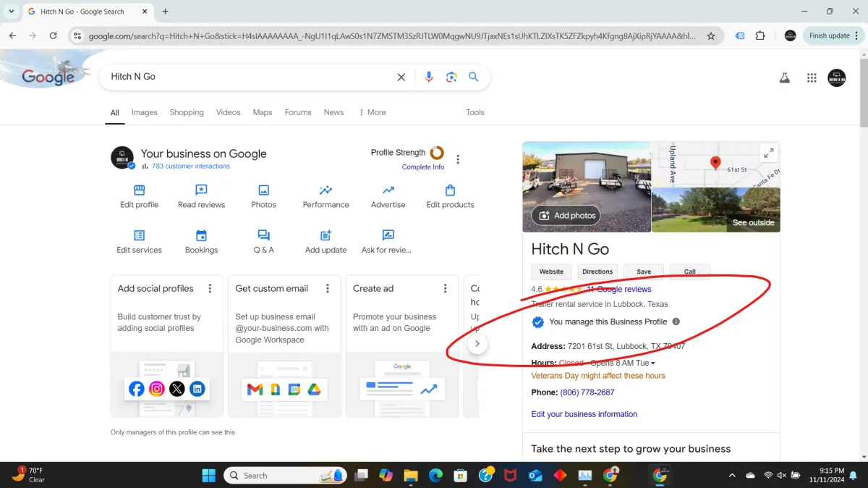Open Search Labs flask icon
Screen dimensions: 868x488
point(785,78)
